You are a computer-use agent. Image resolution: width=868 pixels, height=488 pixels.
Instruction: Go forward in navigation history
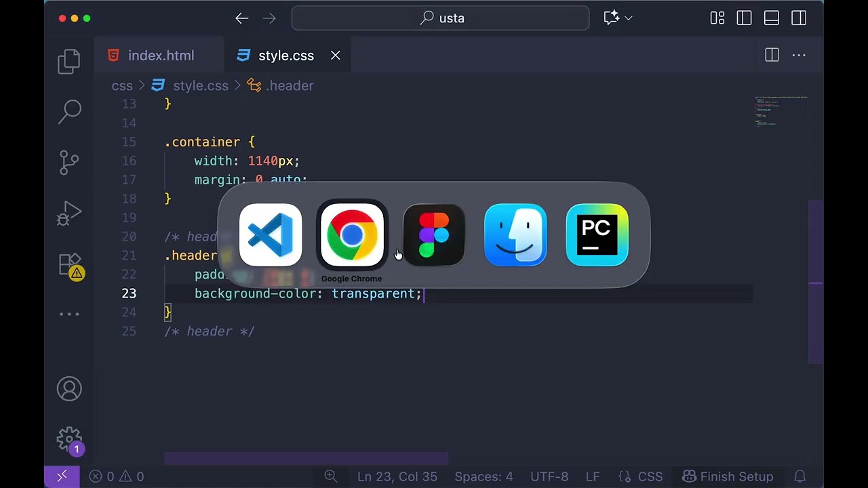click(x=269, y=18)
